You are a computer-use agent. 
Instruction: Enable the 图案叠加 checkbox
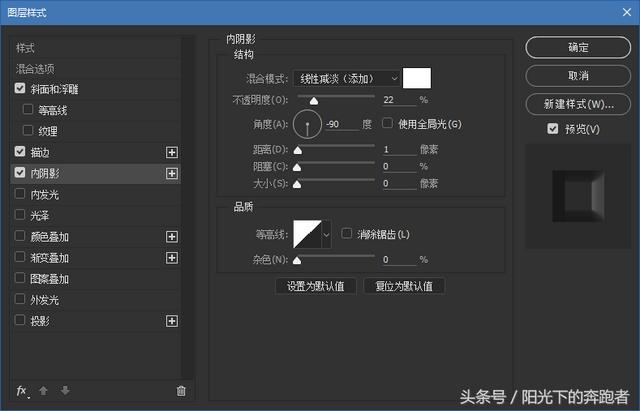click(20, 278)
